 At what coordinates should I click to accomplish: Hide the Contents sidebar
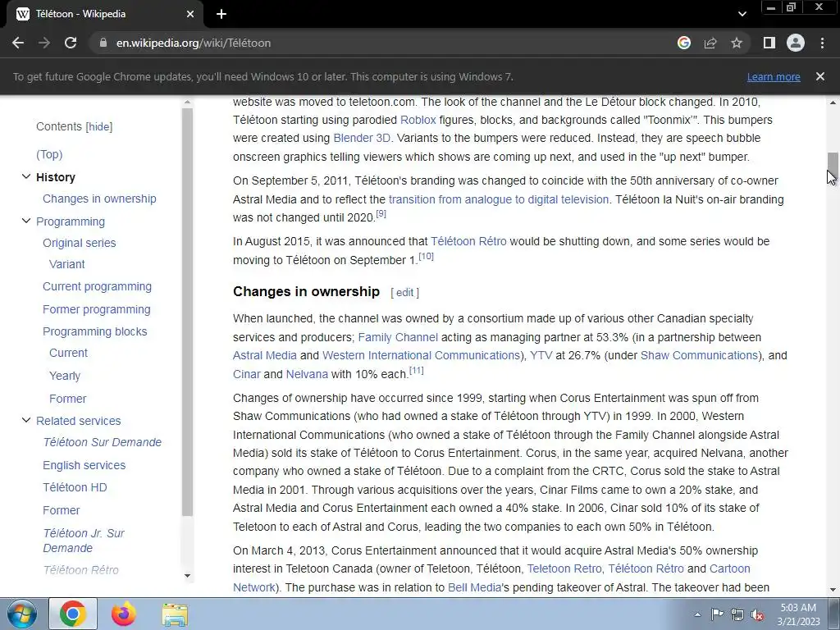(99, 127)
